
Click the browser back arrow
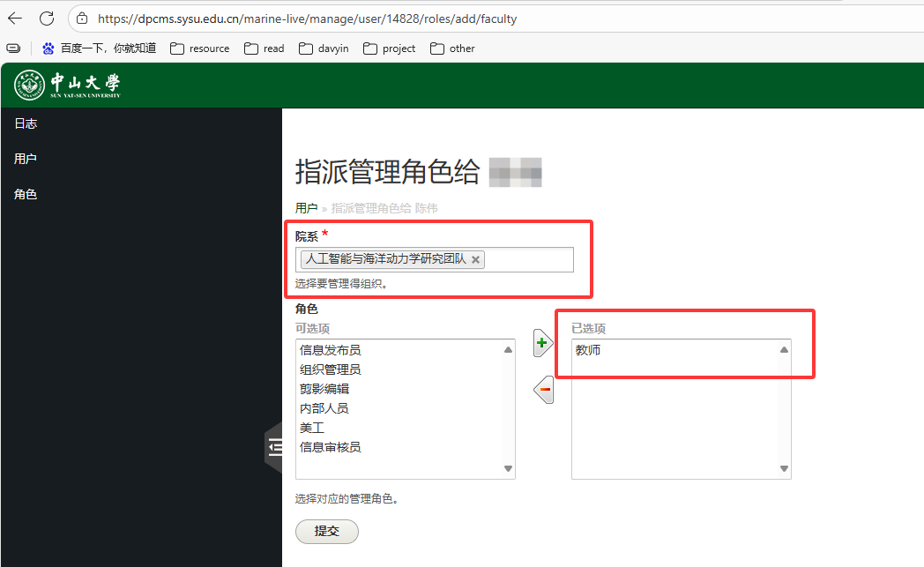coord(16,18)
